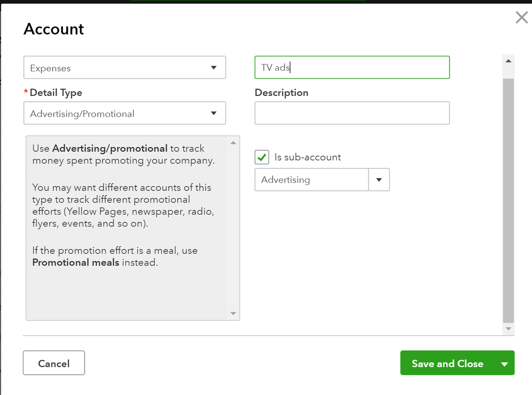
Task: Click the Advertising parent account field
Action: tap(312, 180)
